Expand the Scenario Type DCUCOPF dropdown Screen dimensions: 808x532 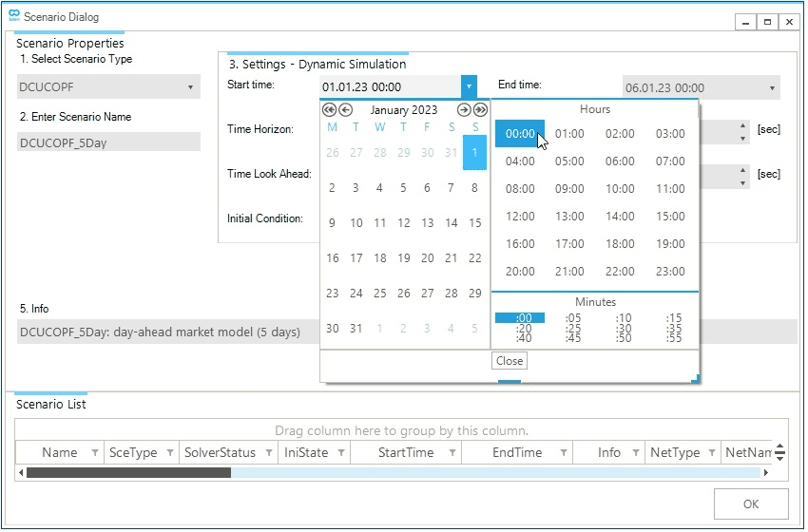(x=190, y=87)
